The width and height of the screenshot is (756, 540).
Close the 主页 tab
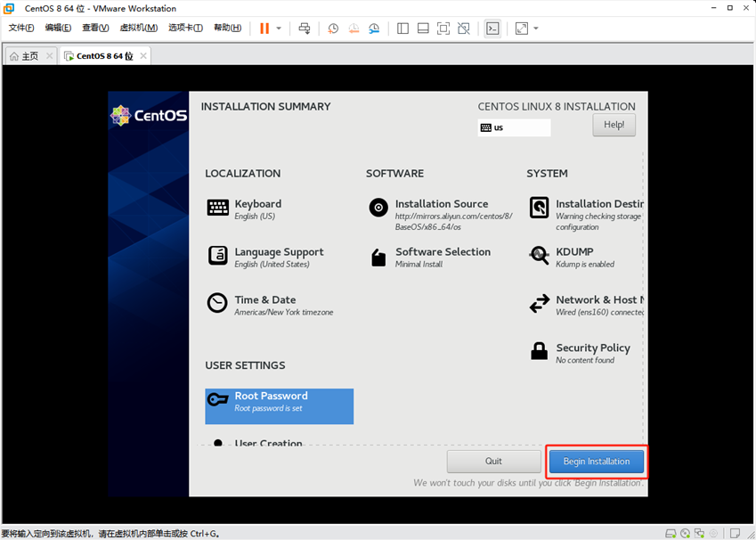49,56
